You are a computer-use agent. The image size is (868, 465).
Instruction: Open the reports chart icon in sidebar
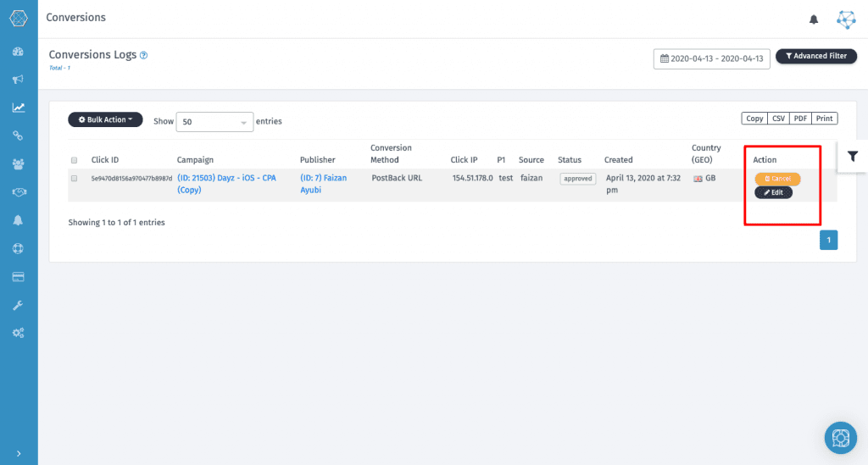click(18, 108)
